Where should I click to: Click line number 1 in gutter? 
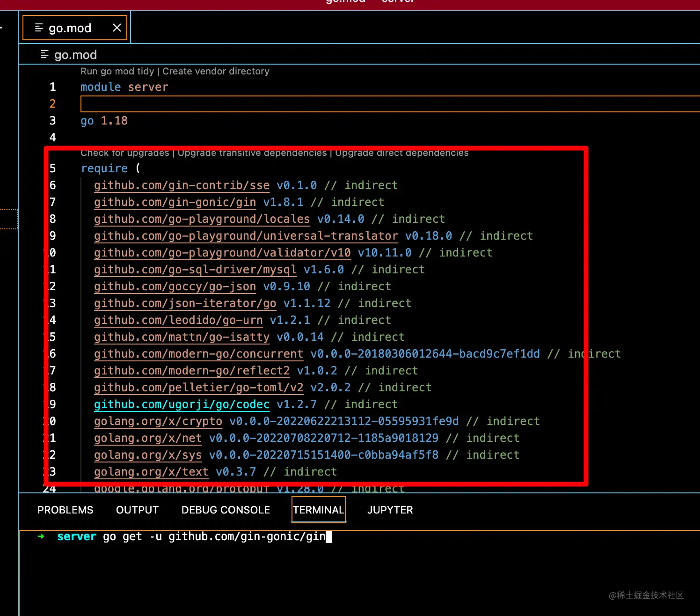pos(52,87)
